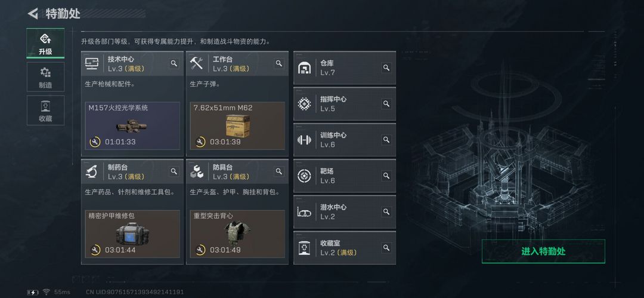Image resolution: width=644 pixels, height=298 pixels.
Task: Select the 收藏 sidebar tab
Action: click(x=45, y=110)
